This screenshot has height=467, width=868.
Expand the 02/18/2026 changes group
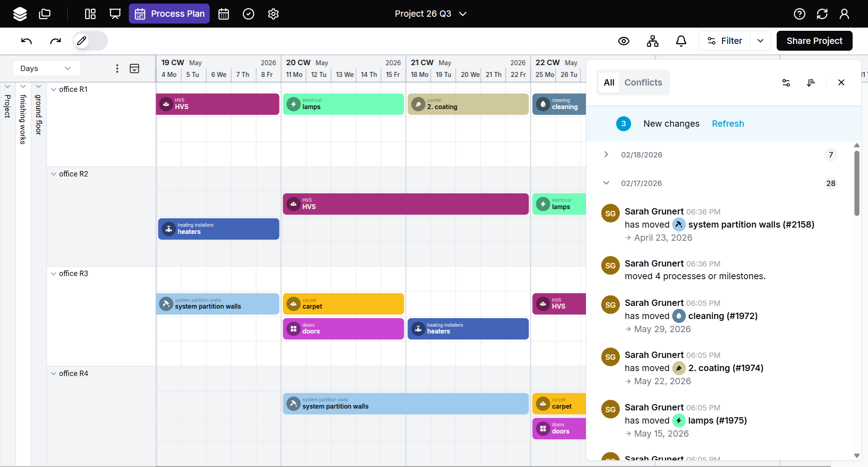pos(606,155)
